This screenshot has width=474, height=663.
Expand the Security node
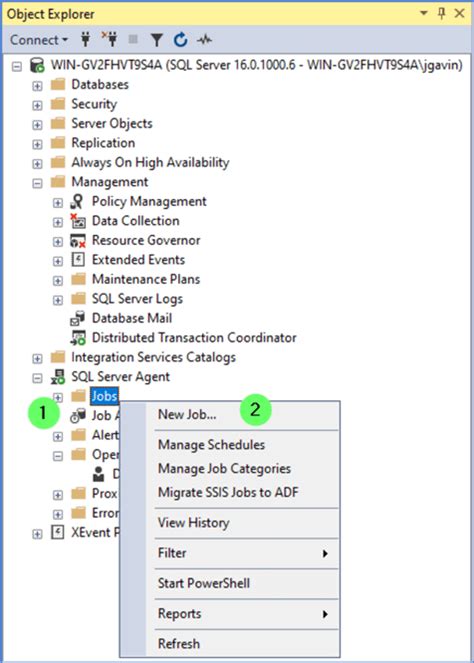[37, 105]
